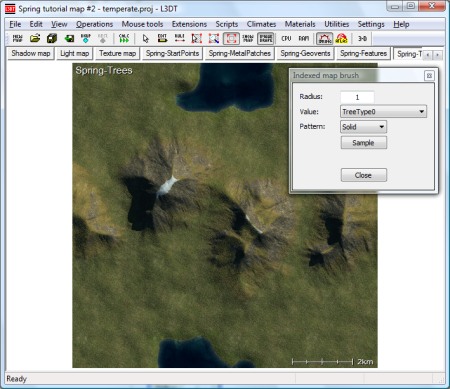Open the Utilities menu
The height and width of the screenshot is (389, 450).
(337, 24)
